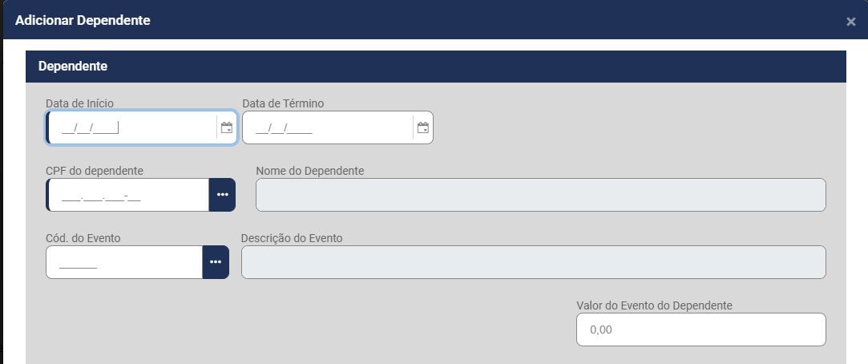Open the Data de Término calendar picker
The image size is (868, 364).
(x=423, y=127)
